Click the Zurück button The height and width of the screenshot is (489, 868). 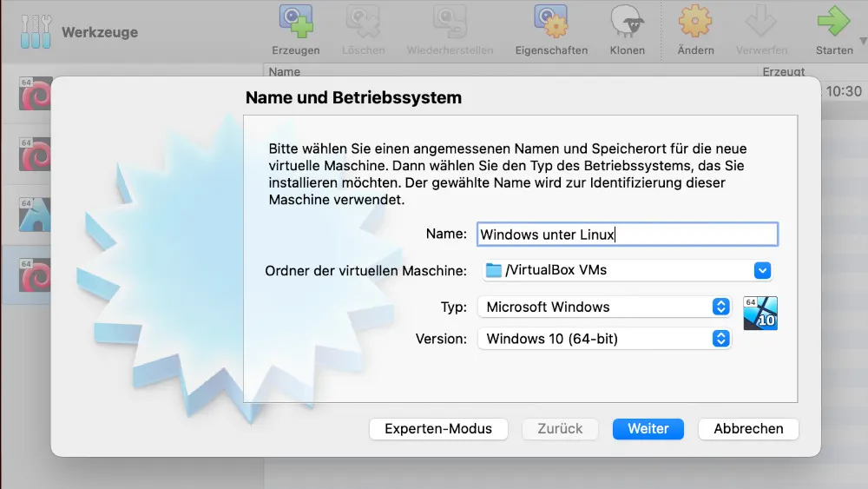tap(560, 429)
